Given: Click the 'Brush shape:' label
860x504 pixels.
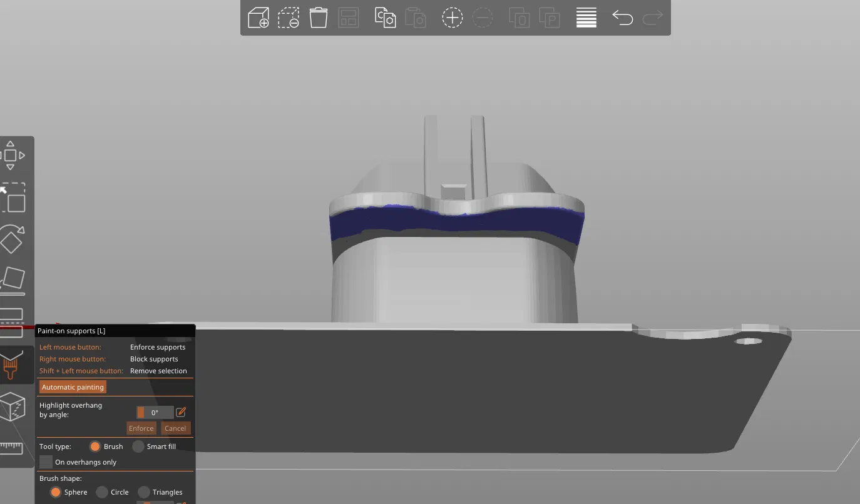Looking at the screenshot, I should (61, 478).
